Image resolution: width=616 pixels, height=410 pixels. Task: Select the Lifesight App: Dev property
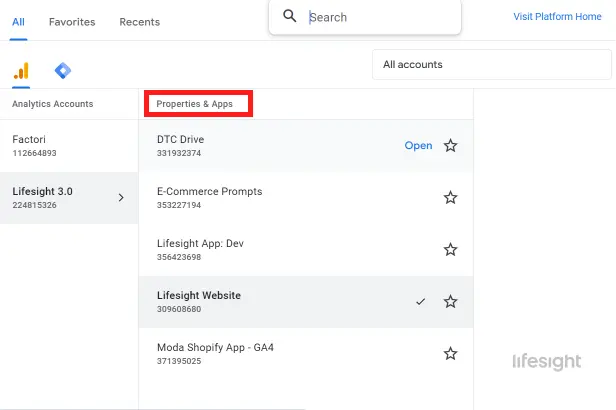coord(306,250)
